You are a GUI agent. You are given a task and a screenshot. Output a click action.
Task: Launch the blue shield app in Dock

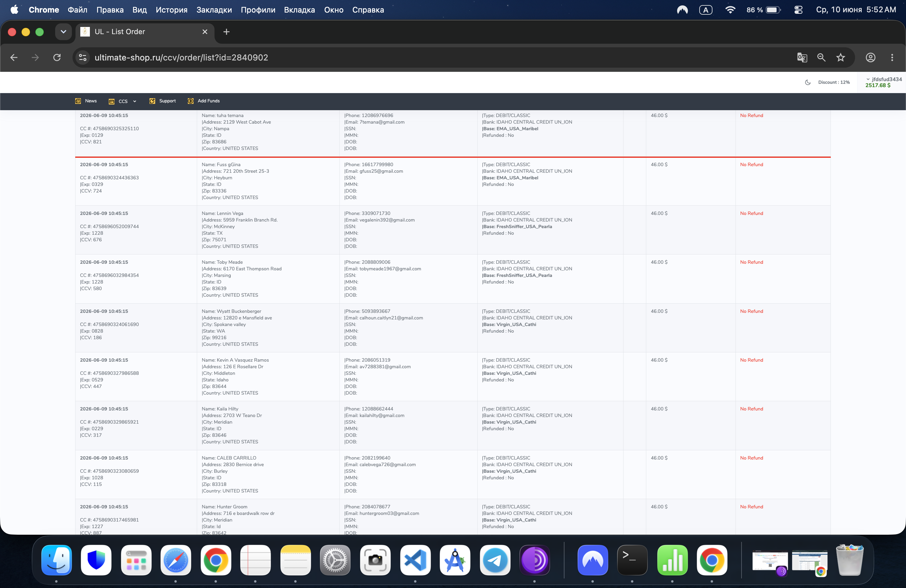[x=96, y=560]
